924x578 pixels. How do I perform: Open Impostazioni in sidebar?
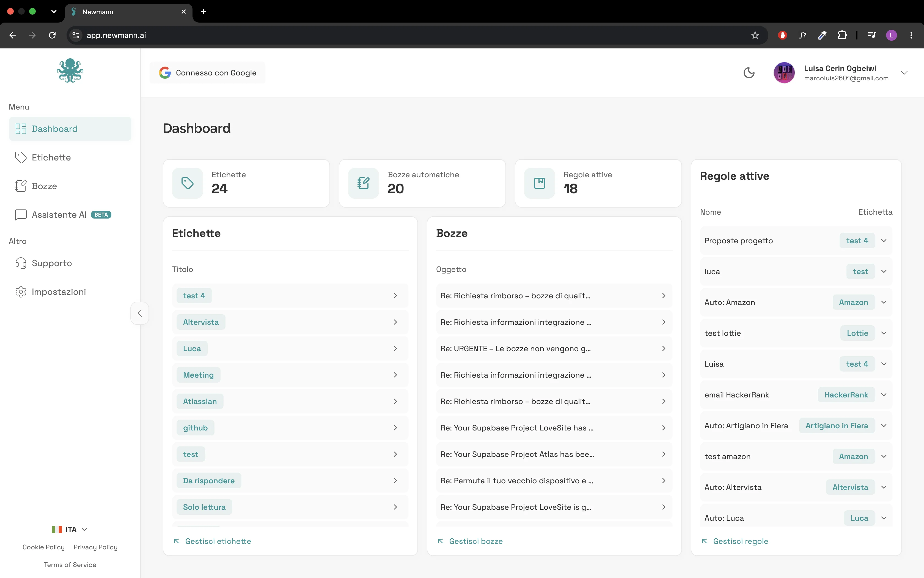coord(70,292)
